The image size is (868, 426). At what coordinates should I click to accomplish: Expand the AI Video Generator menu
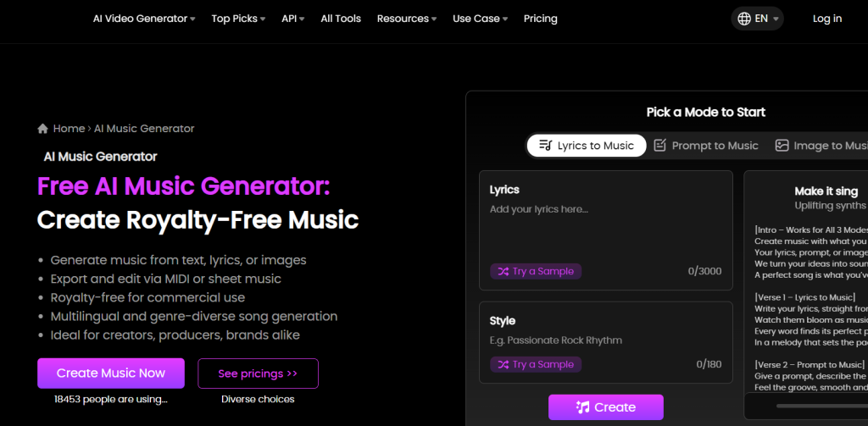(144, 19)
